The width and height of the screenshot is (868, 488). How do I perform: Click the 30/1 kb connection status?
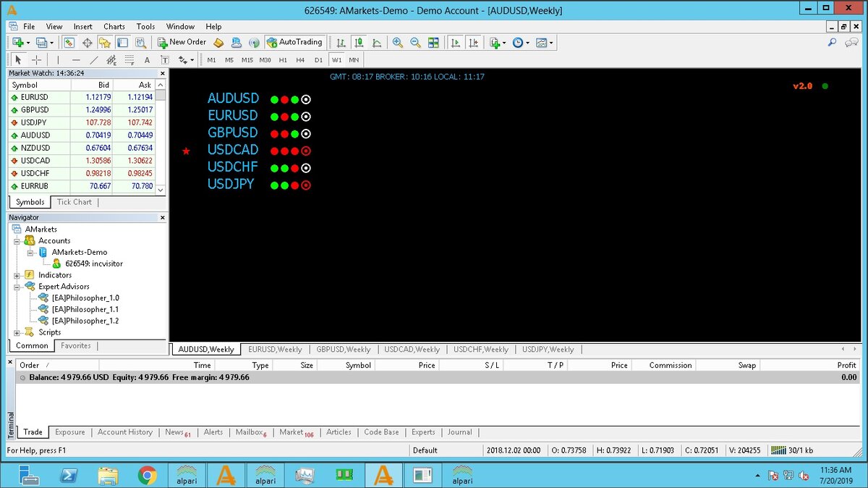pos(793,450)
